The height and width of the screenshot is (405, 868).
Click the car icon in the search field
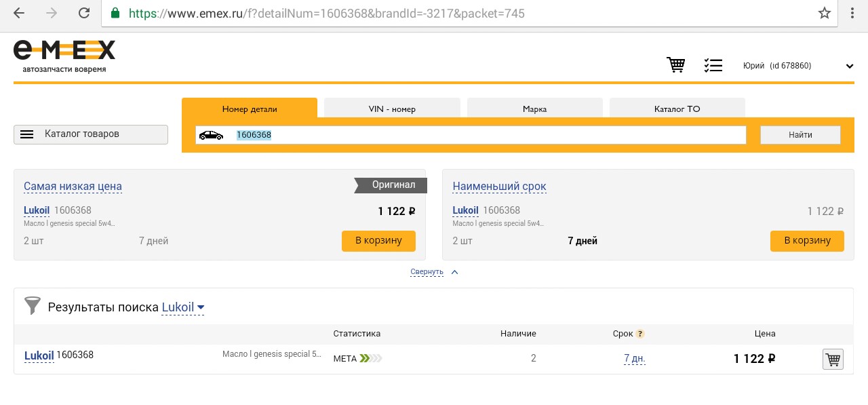(x=211, y=135)
